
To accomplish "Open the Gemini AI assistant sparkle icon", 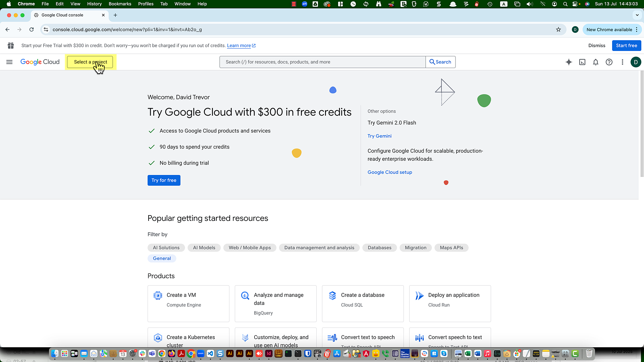I will click(x=569, y=62).
